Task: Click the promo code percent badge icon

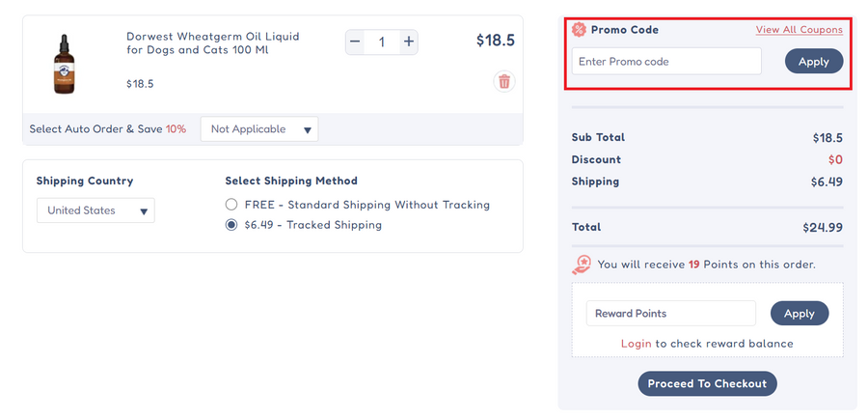Action: 579,30
